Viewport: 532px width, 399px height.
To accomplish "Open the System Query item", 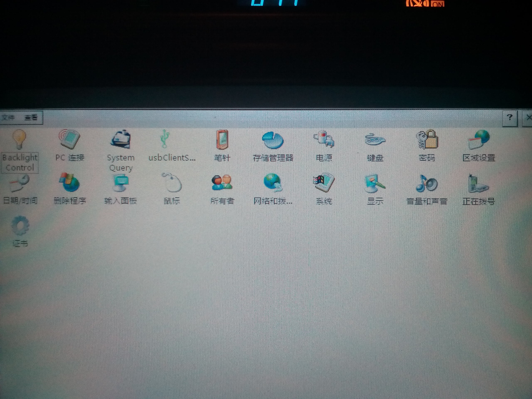I will pyautogui.click(x=121, y=151).
